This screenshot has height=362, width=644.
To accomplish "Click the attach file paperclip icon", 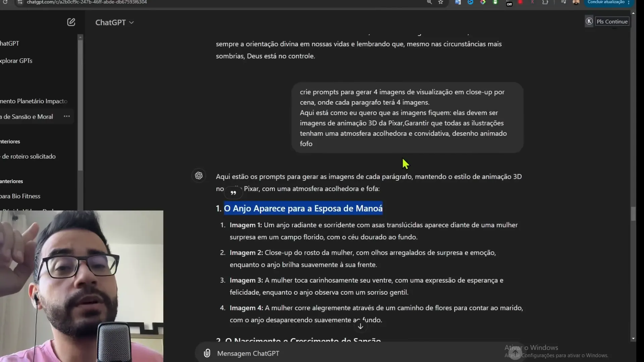I will 207,353.
